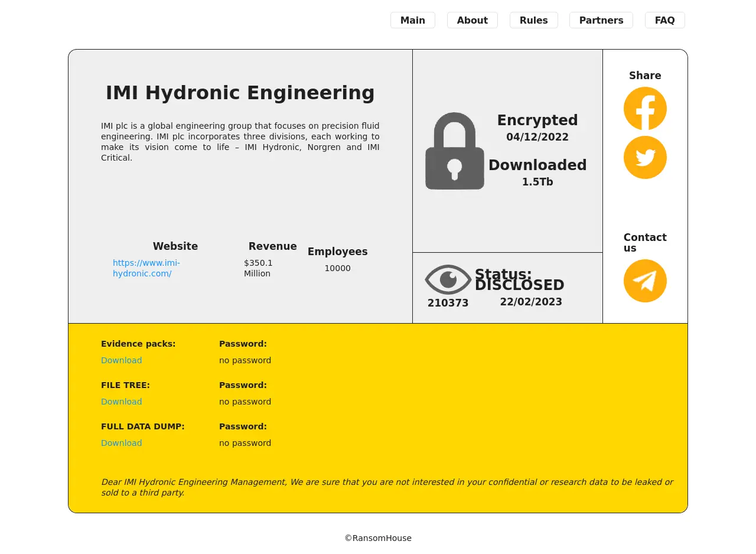
Task: Click Download under FULL DATA DUMP
Action: [121, 443]
